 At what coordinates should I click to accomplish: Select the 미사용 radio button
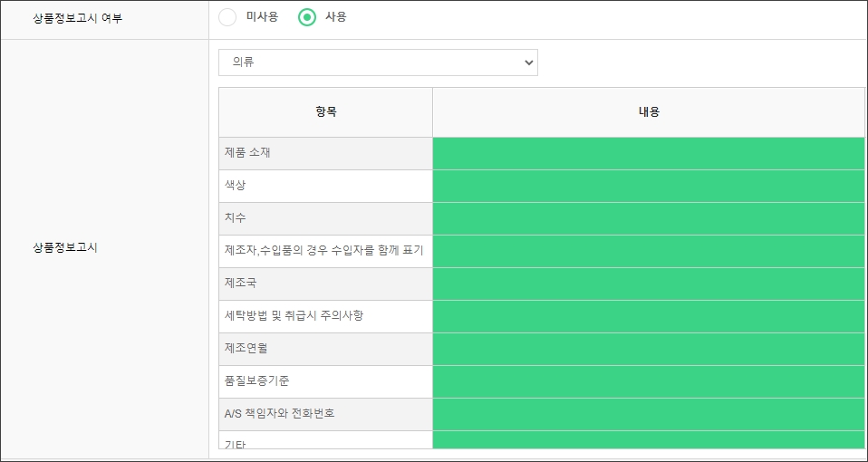(x=227, y=17)
